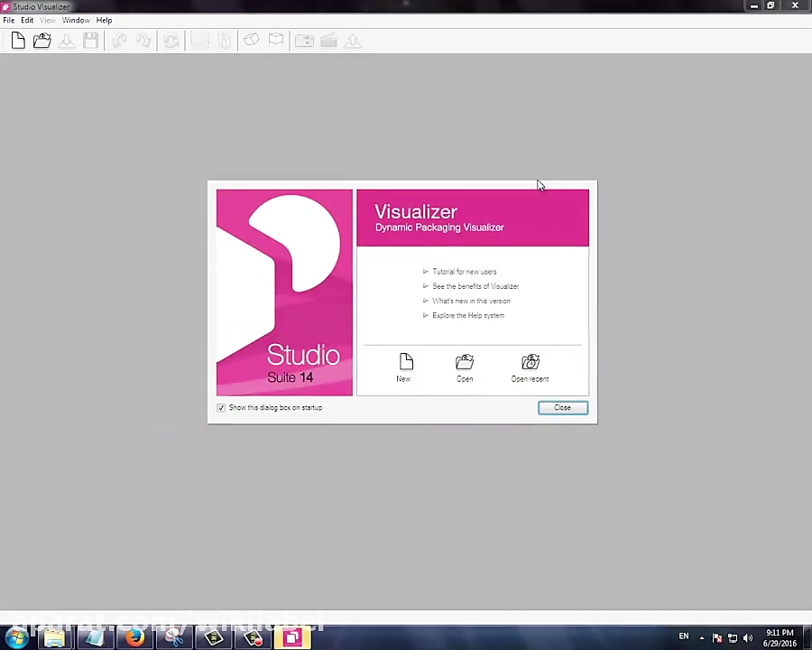Show hidden tray icons arrow
The image size is (812, 650).
click(x=702, y=638)
